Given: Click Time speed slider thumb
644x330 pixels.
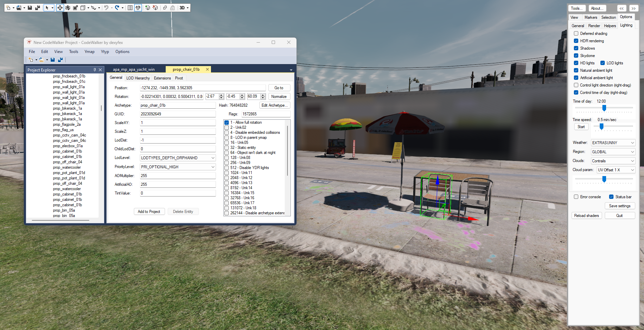Looking at the screenshot, I should (x=601, y=126).
